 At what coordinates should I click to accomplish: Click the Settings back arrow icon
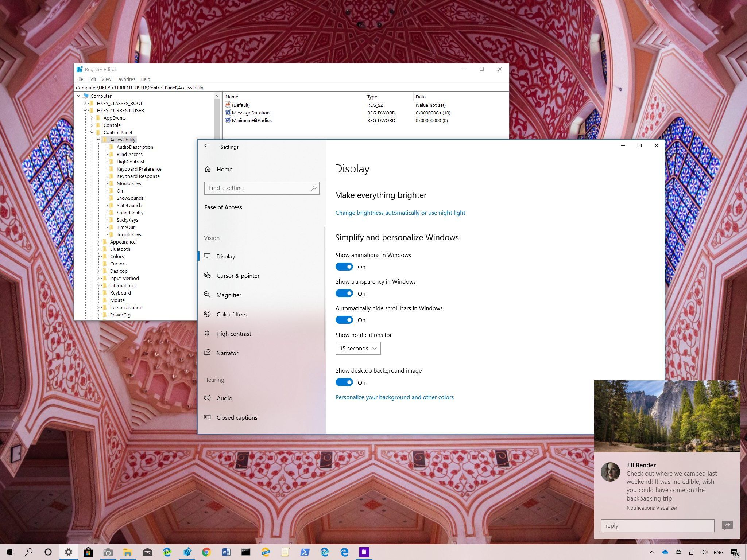click(x=206, y=145)
